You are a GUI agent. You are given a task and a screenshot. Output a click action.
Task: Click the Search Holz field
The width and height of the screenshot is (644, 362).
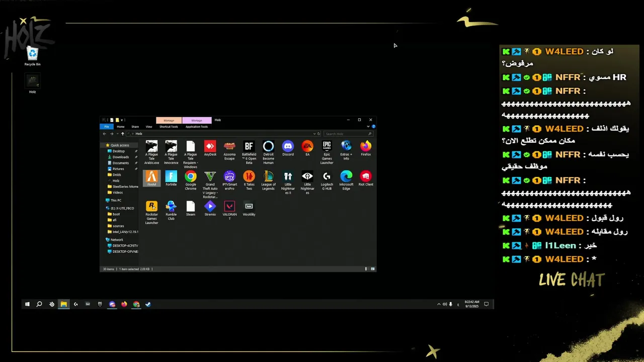(348, 134)
